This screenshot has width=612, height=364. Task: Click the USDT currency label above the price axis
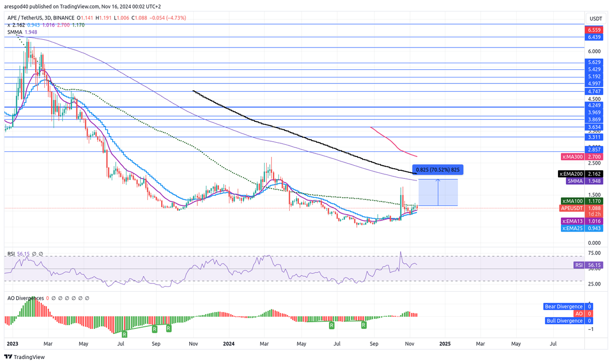coord(596,18)
